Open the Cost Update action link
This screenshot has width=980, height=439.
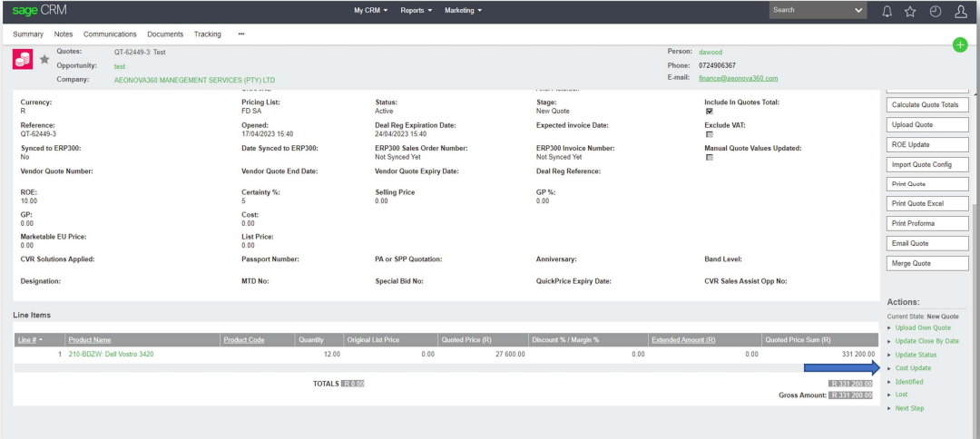(x=913, y=368)
